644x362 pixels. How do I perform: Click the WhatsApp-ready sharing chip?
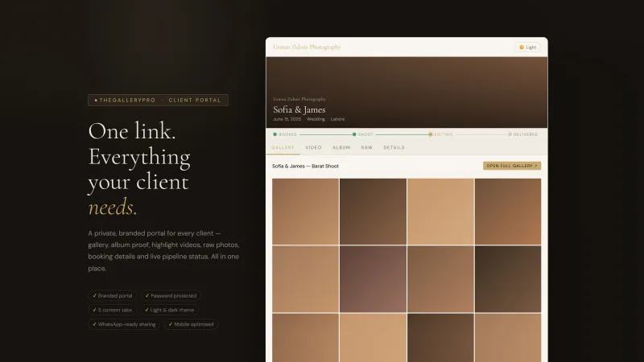coord(124,324)
